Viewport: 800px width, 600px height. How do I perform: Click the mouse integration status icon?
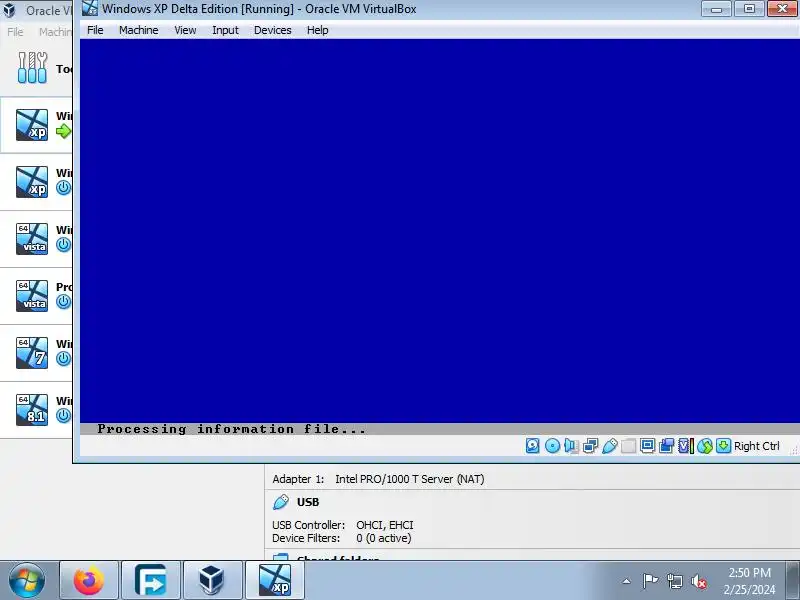coord(705,446)
